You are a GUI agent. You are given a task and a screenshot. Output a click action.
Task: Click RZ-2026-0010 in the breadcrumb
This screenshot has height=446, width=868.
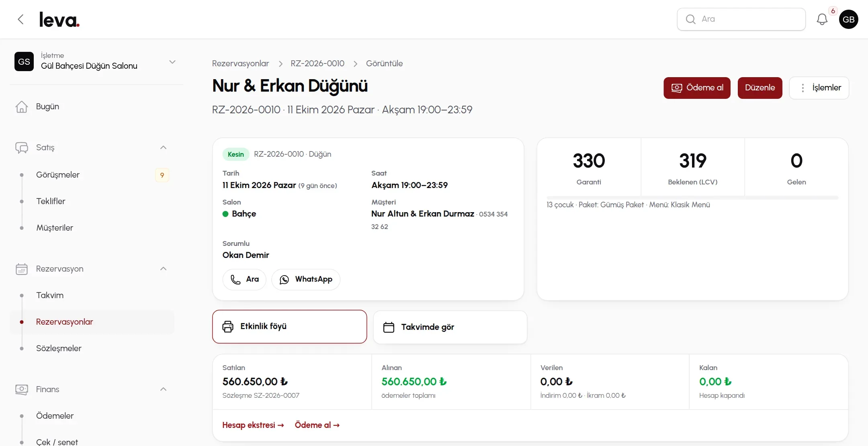tap(317, 63)
